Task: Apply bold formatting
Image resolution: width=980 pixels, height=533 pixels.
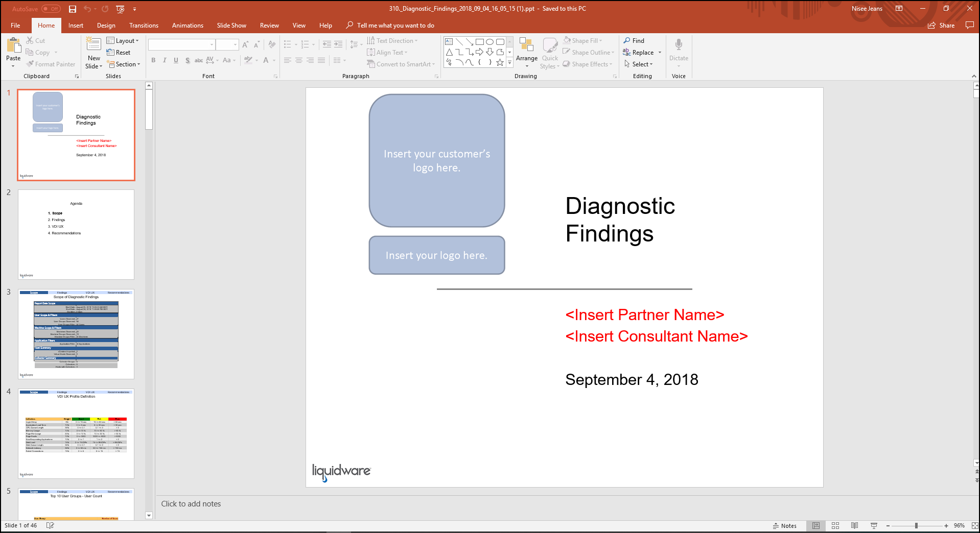Action: tap(153, 60)
